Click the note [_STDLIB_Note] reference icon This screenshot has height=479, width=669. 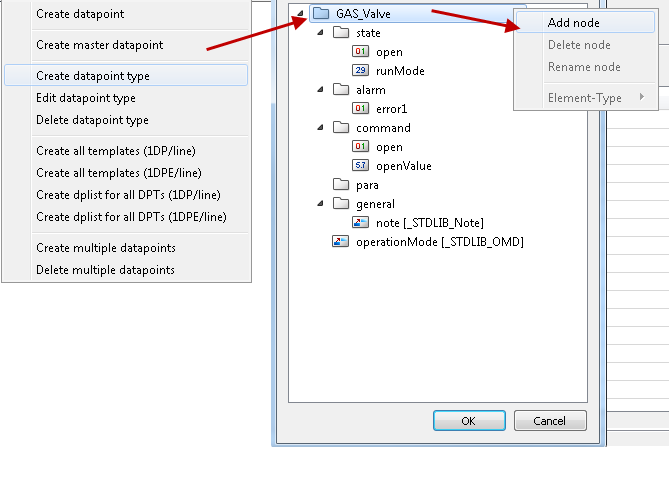(361, 223)
